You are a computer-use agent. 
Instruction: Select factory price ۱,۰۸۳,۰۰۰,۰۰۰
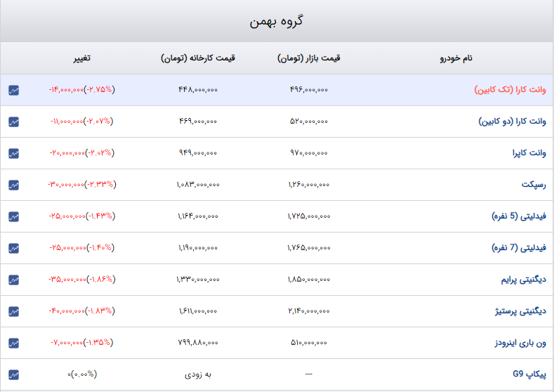coord(198,185)
